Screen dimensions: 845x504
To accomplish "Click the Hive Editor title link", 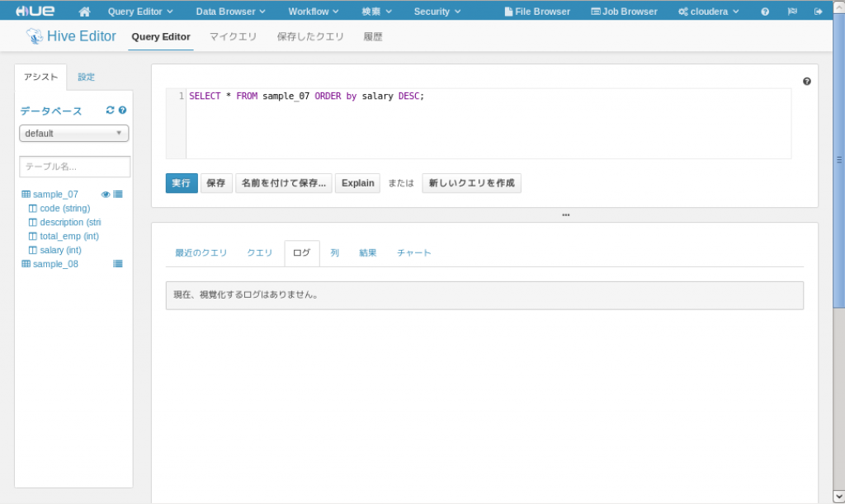I will 82,36.
